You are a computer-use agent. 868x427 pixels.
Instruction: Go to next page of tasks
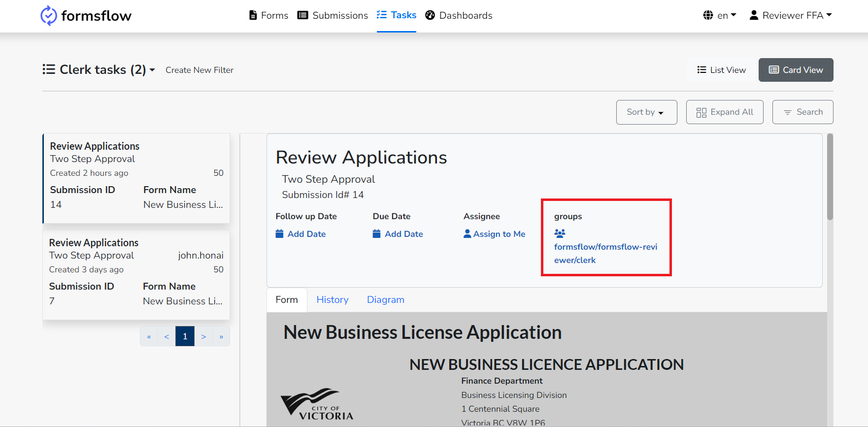tap(203, 336)
